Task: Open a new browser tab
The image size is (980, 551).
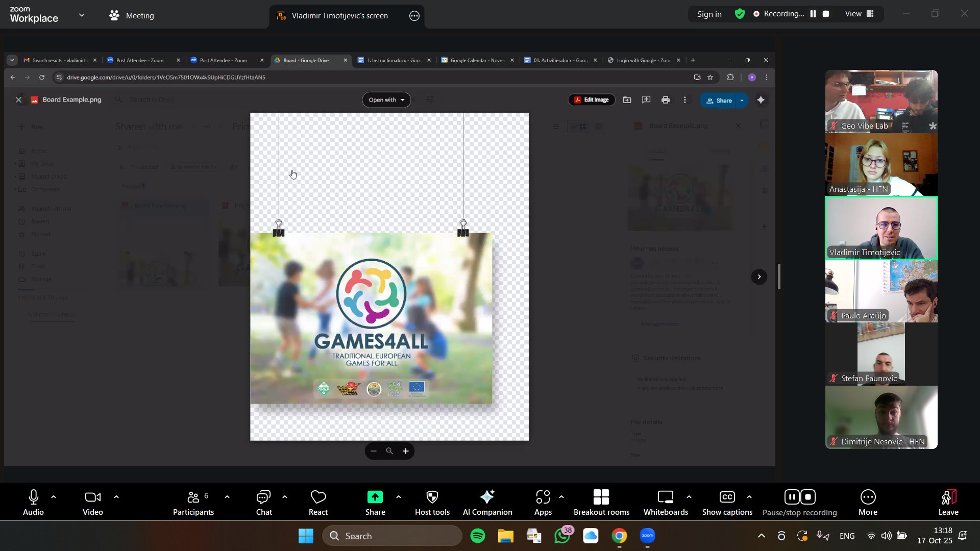Action: tap(693, 60)
